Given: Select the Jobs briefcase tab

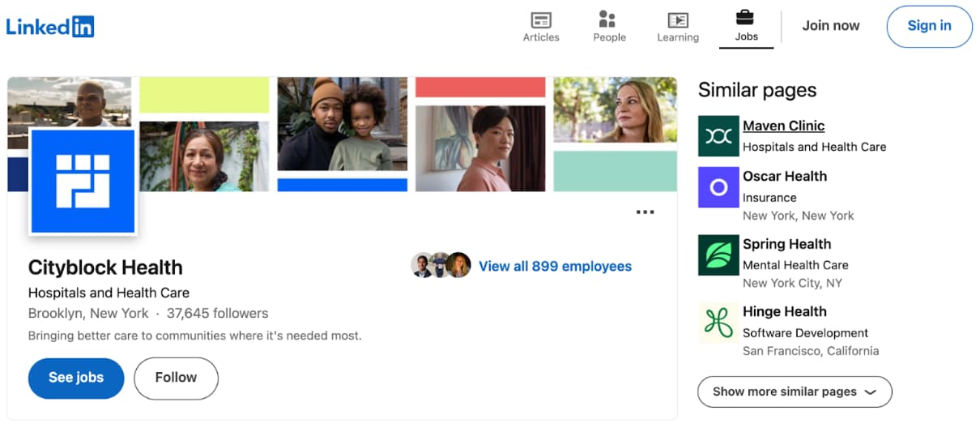Looking at the screenshot, I should tap(746, 26).
